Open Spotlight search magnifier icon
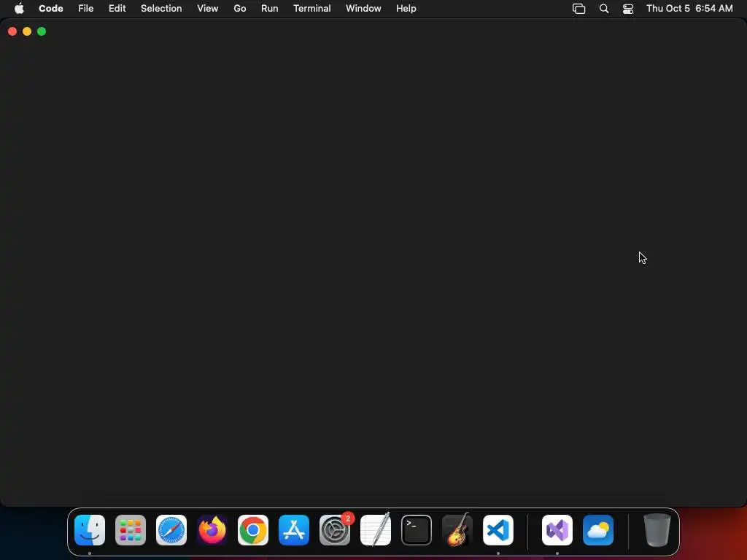 [604, 9]
